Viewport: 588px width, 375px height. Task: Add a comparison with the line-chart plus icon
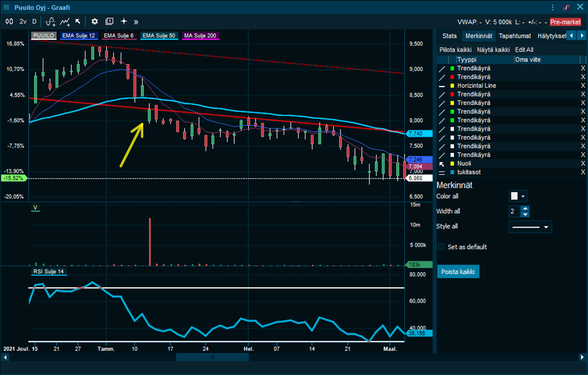tap(65, 22)
